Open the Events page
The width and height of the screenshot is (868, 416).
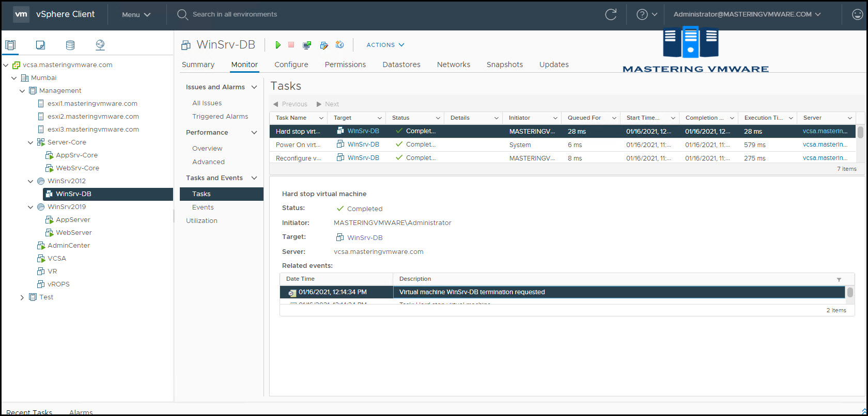click(x=203, y=207)
